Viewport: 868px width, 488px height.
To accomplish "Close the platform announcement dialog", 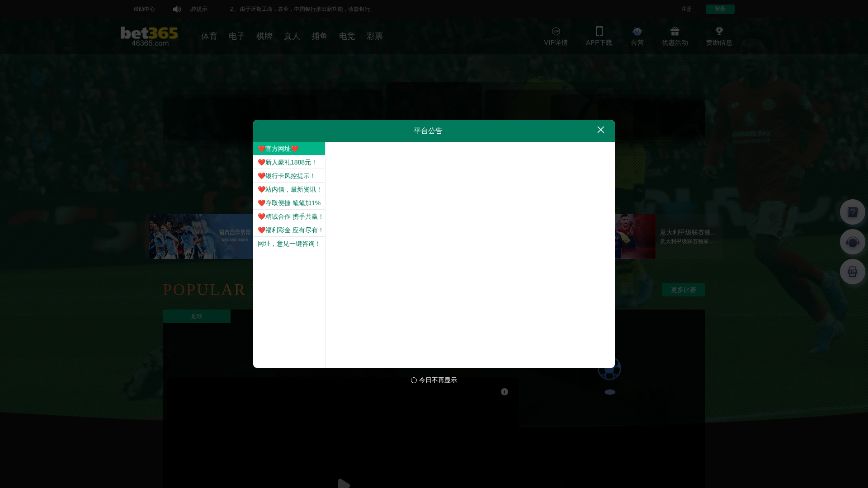I will (600, 130).
